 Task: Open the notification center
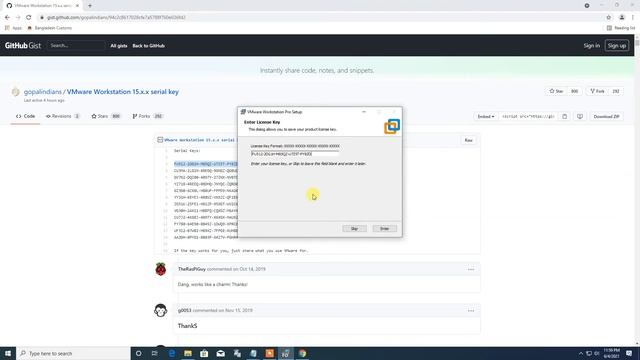coord(629,353)
